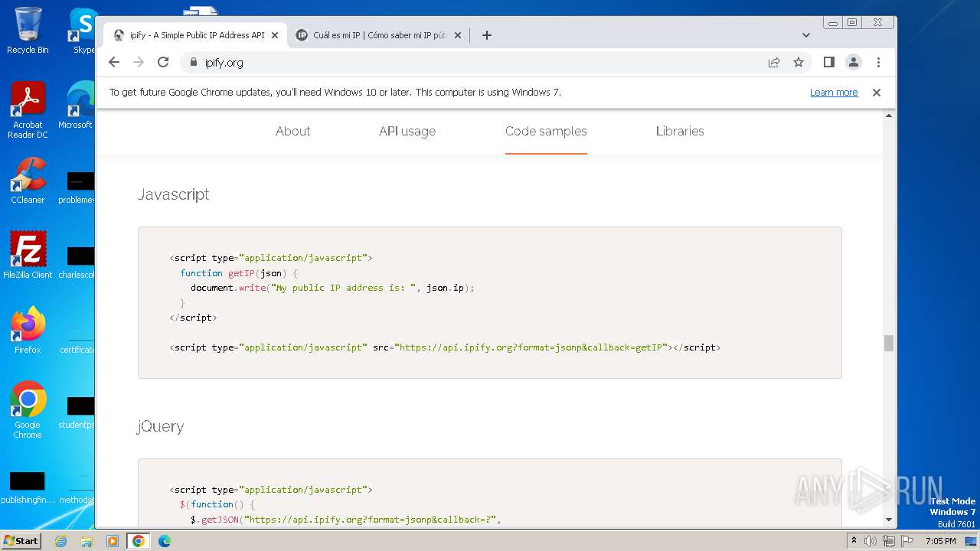Click the jQuery heading
The width and height of the screenshot is (980, 551).
click(x=161, y=426)
